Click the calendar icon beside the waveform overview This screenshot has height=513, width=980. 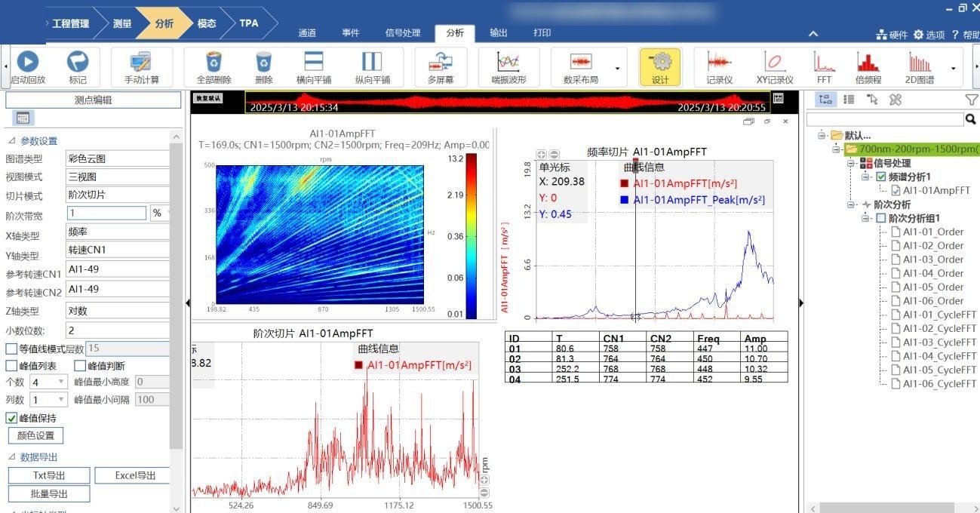tap(779, 98)
